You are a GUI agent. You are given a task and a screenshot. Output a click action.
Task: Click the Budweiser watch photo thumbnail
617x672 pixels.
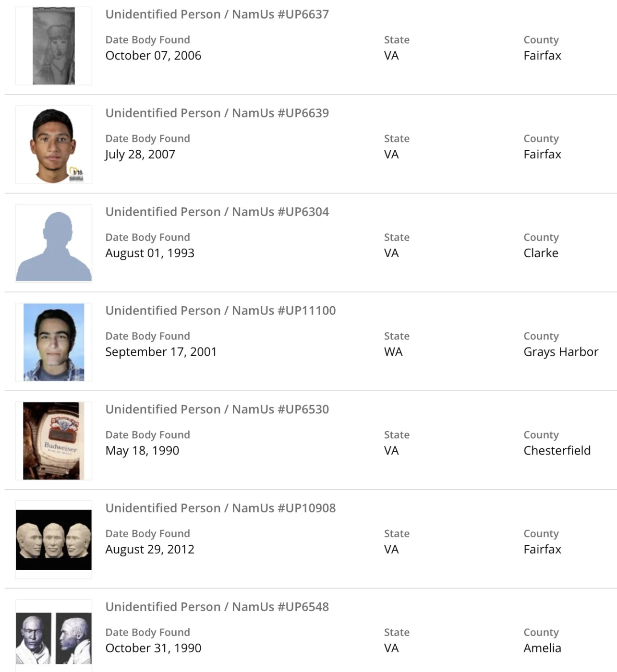coord(53,441)
